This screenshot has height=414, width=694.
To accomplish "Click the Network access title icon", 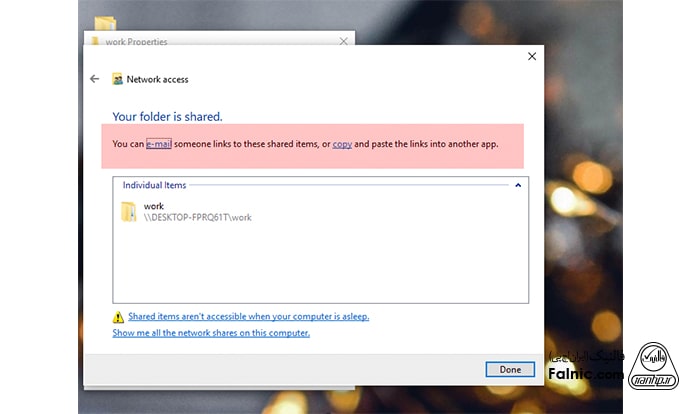I will 118,79.
